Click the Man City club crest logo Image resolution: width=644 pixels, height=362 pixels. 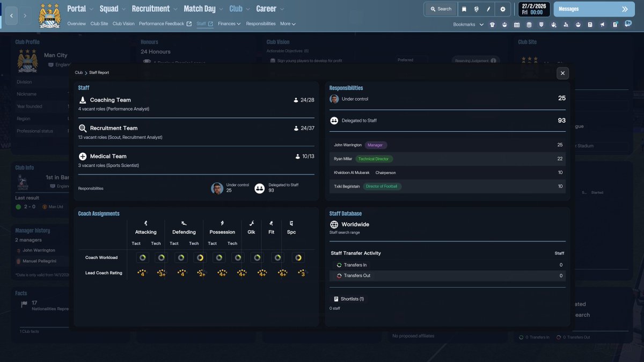50,16
